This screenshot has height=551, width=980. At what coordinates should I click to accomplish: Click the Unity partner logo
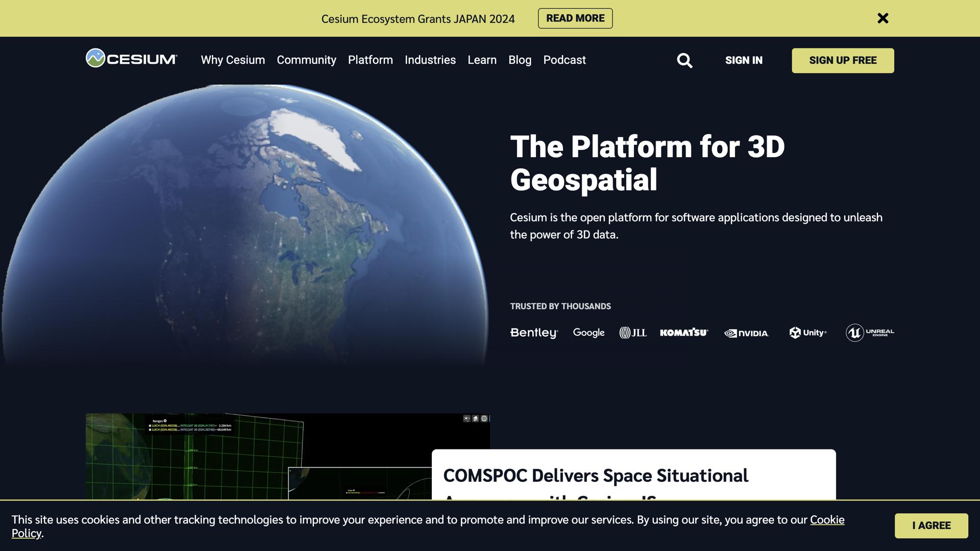807,332
